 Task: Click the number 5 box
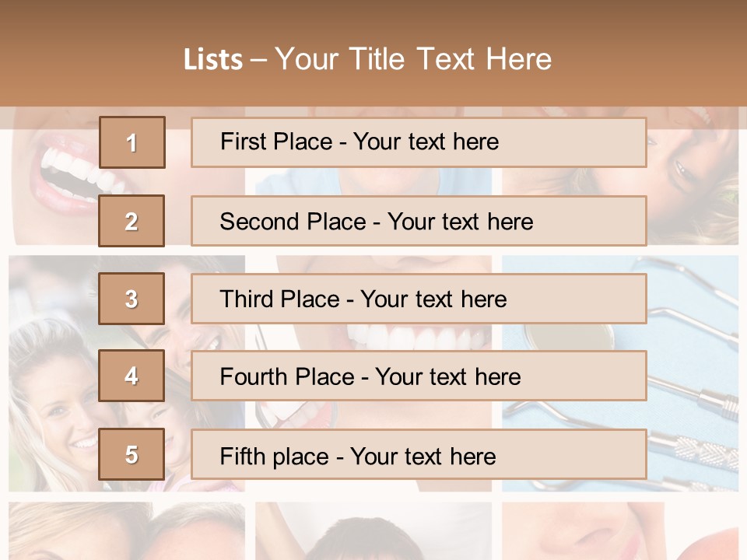(x=132, y=454)
